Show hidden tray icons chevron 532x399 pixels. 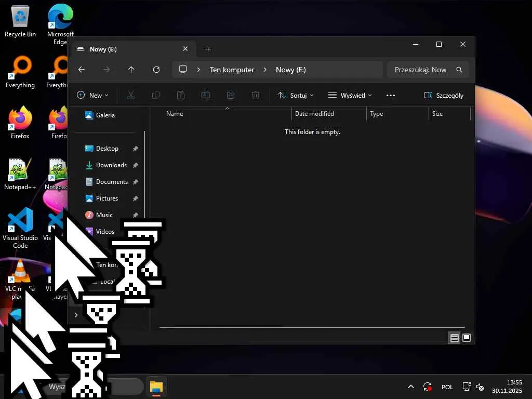pyautogui.click(x=410, y=387)
